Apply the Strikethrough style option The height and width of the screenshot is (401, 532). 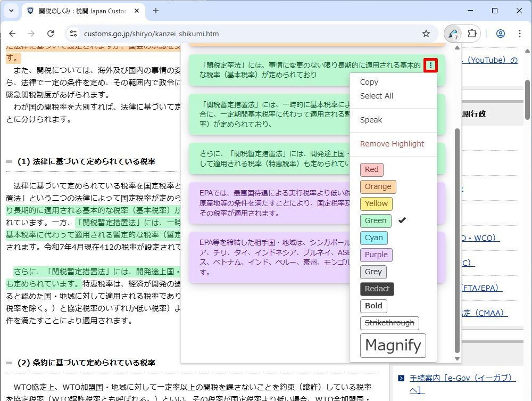tap(389, 323)
